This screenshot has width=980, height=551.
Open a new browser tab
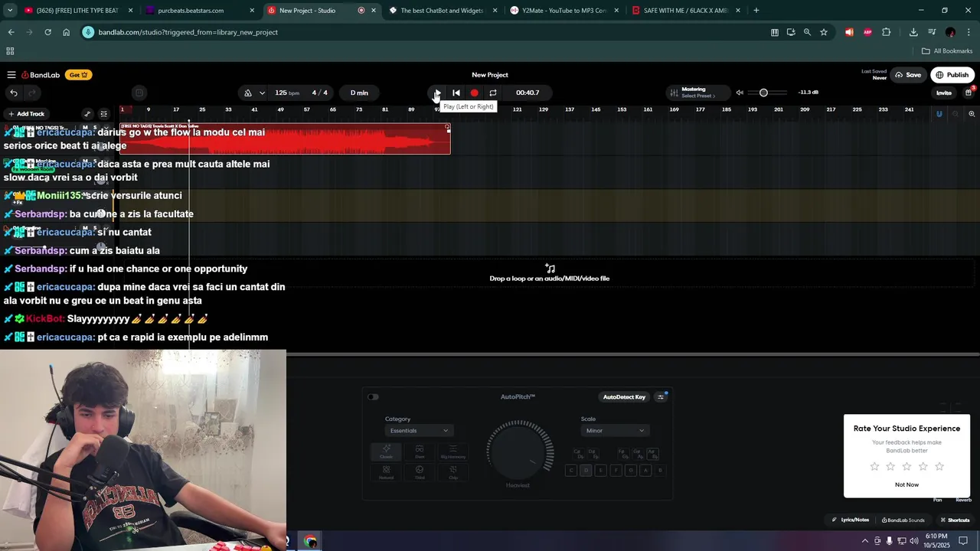coord(756,11)
